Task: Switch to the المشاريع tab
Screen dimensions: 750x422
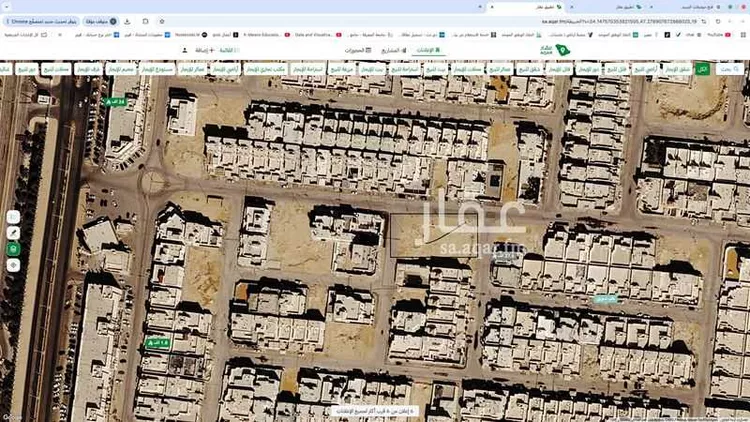Action: tap(394, 50)
